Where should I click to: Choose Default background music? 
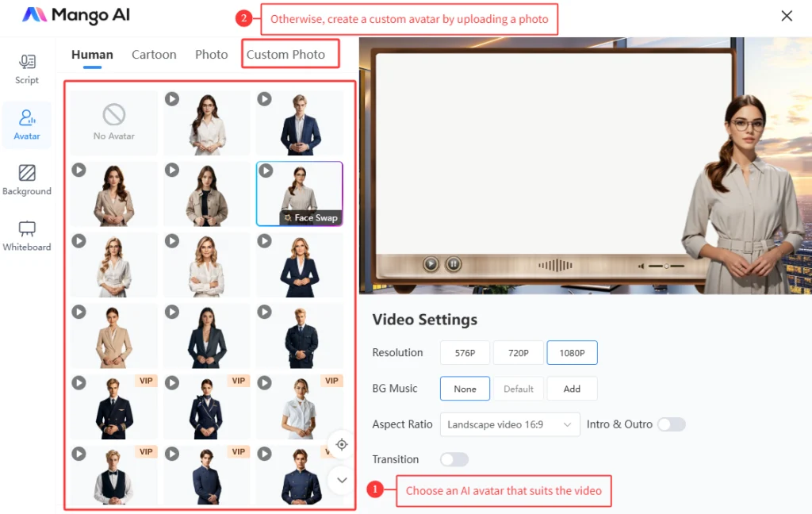click(x=518, y=389)
